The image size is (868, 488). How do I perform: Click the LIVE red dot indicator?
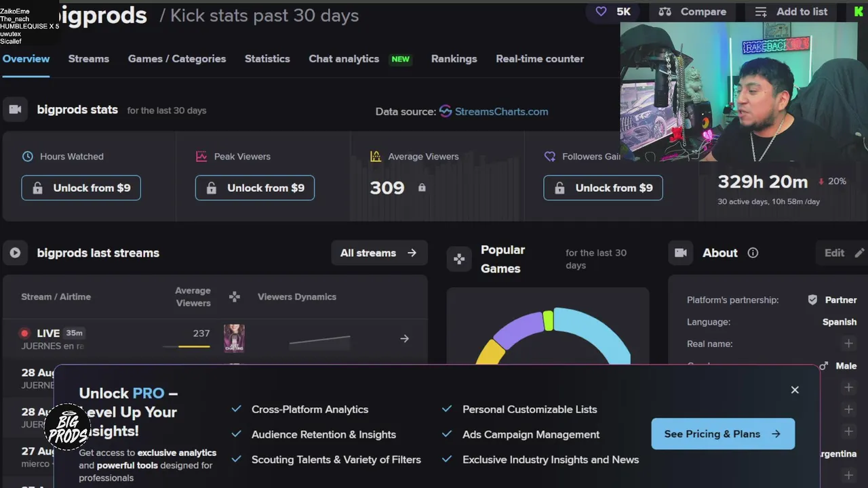[x=24, y=333]
